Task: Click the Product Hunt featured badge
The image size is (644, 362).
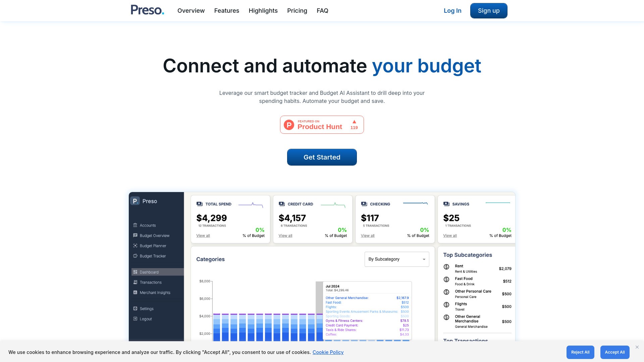Action: coord(322,124)
